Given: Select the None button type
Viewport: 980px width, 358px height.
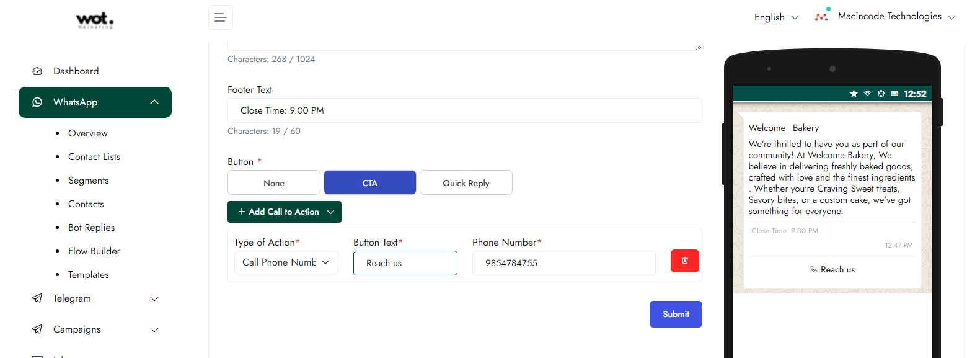Looking at the screenshot, I should coord(274,183).
